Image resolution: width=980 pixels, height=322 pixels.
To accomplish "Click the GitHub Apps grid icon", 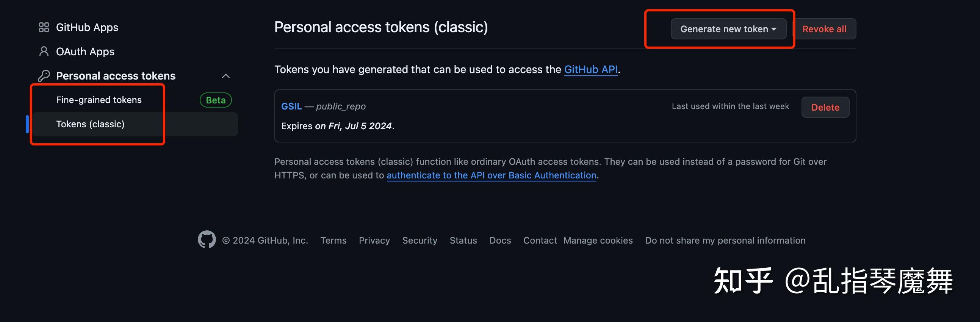I will (44, 27).
